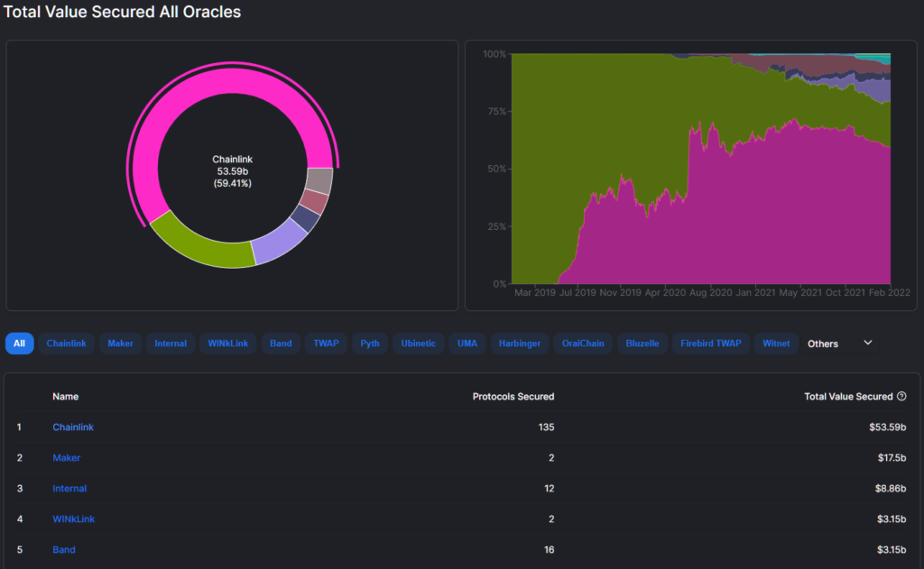924x569 pixels.
Task: Switch to the Pyth filter
Action: click(x=370, y=344)
